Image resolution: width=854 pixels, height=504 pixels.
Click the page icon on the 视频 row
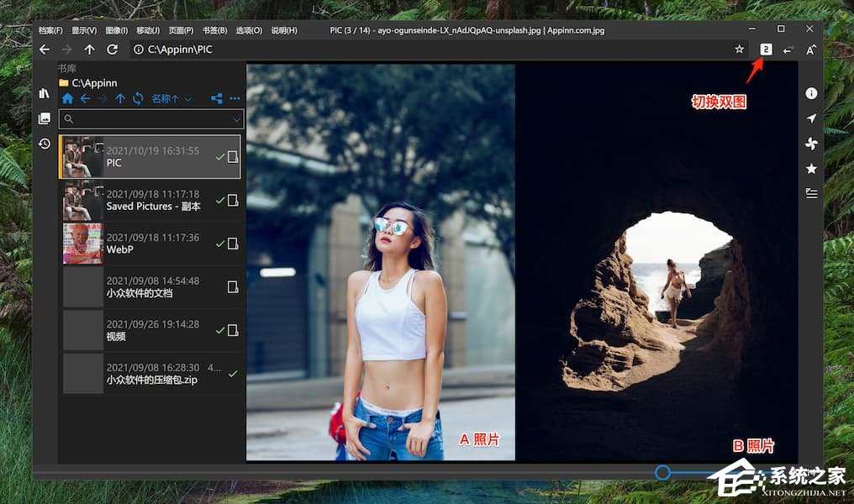(233, 330)
